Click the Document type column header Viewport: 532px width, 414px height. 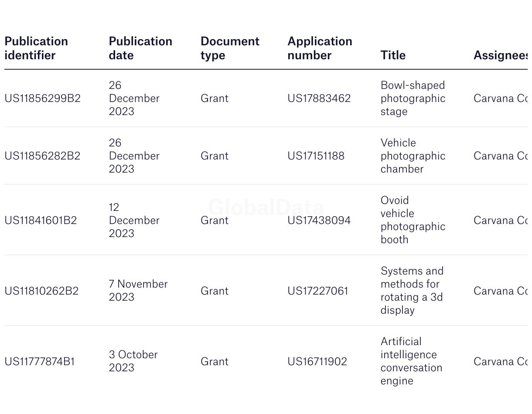[x=230, y=48]
